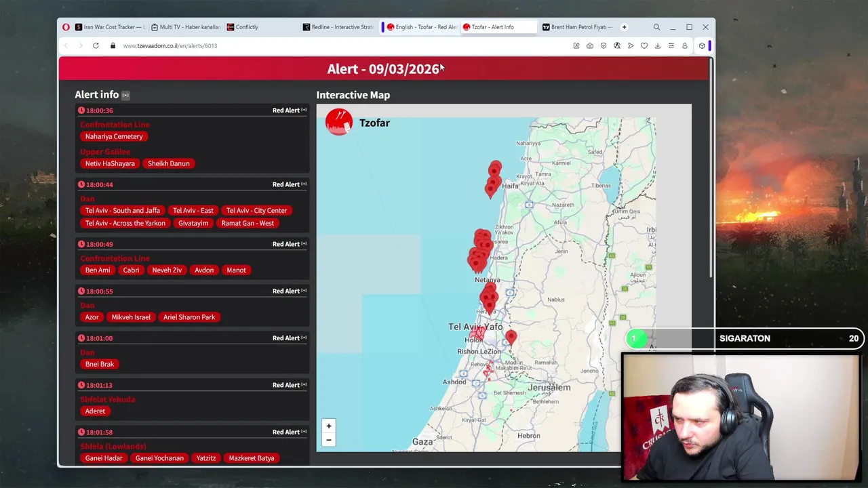The width and height of the screenshot is (868, 488).
Task: Switch to the Brent Ham Petrol Fiyatı tab
Action: coord(577,27)
